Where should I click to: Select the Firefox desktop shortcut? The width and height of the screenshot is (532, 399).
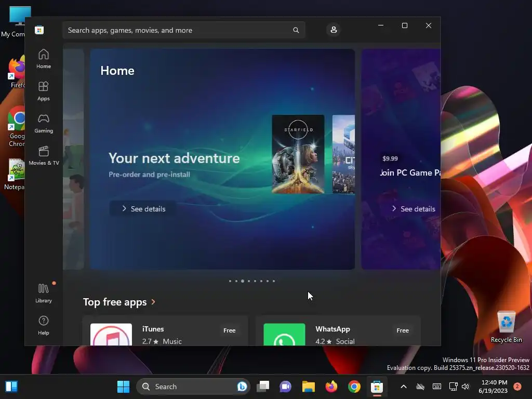pos(16,72)
